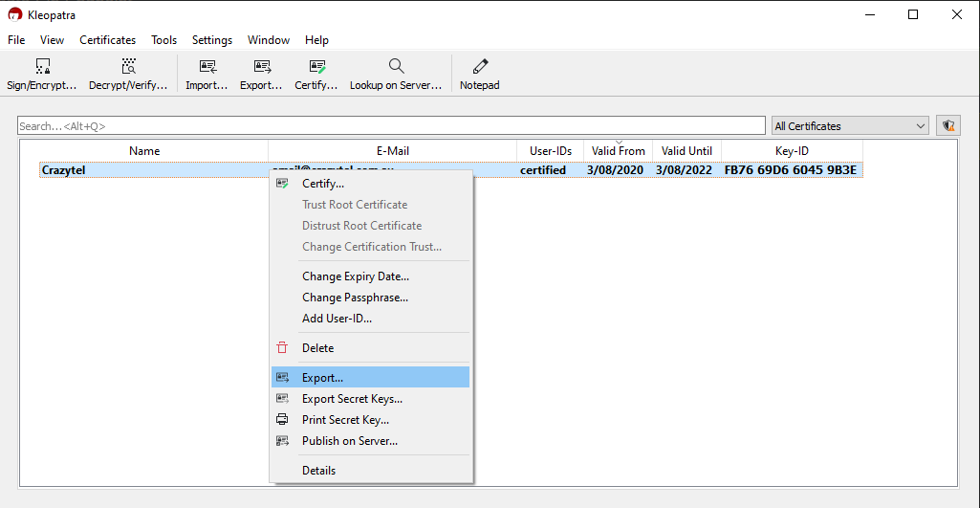Select Delete in the context menu
The height and width of the screenshot is (508, 980).
[317, 348]
